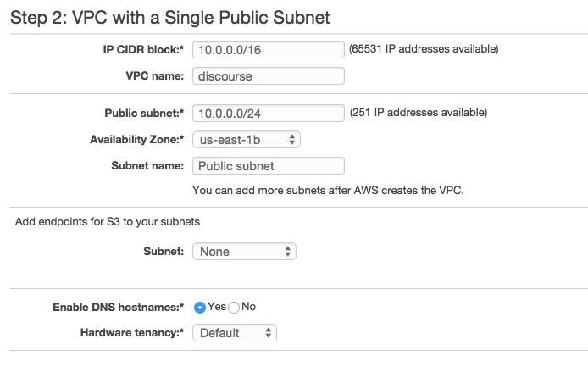
Task: Open the Availability Zone us-east-1b dropdown
Action: [247, 140]
